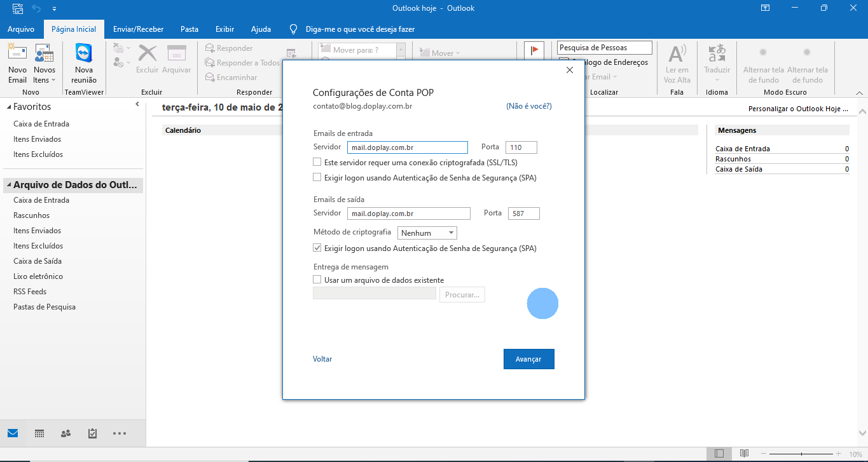Click the incoming Servidor input field
868x462 pixels.
pos(408,147)
